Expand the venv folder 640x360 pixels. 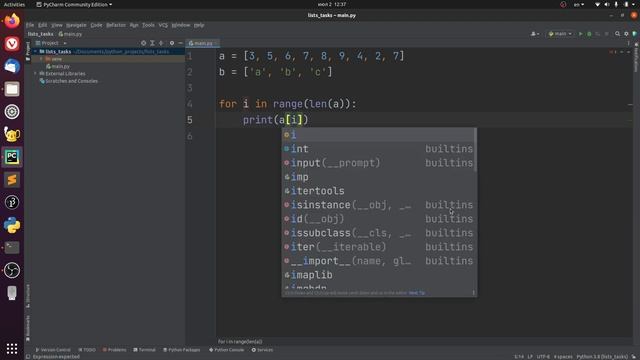click(x=41, y=59)
